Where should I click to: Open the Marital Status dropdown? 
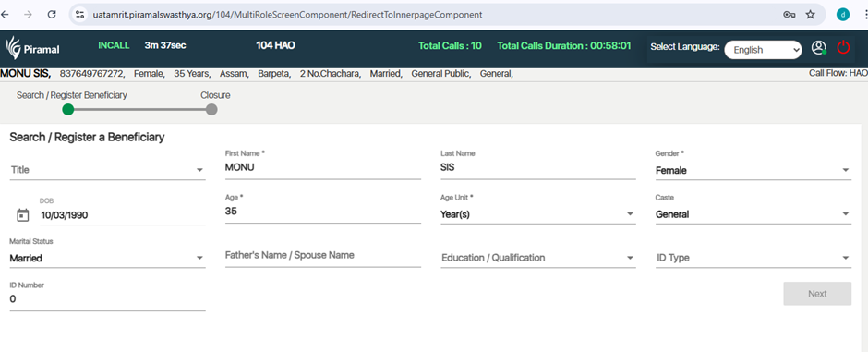108,258
